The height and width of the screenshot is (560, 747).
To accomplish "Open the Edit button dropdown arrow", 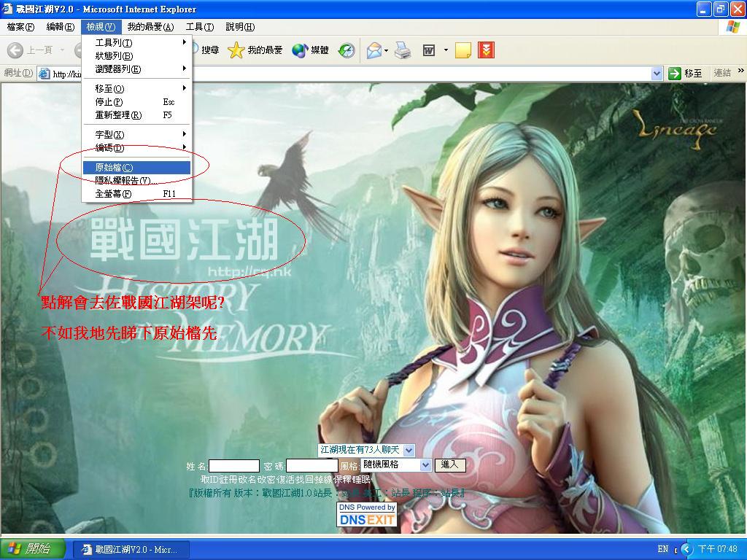I will (x=446, y=50).
